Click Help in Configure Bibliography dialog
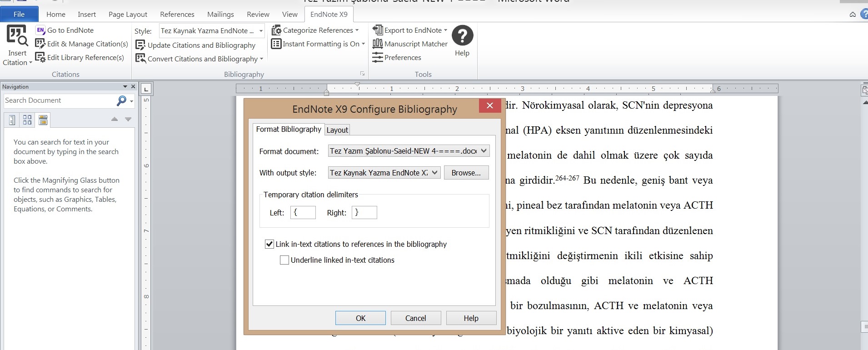Screen dimensions: 868x350 (x=471, y=318)
